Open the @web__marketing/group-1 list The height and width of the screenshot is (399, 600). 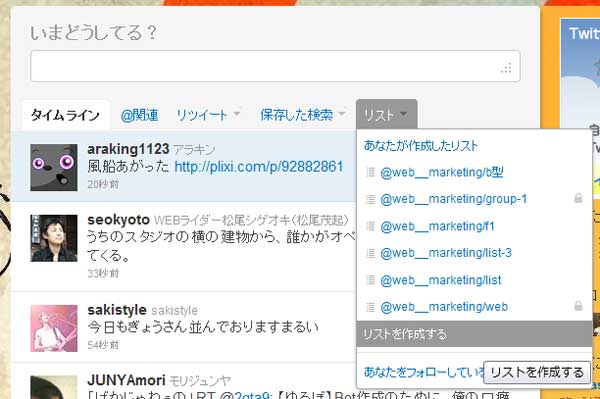coord(453,199)
